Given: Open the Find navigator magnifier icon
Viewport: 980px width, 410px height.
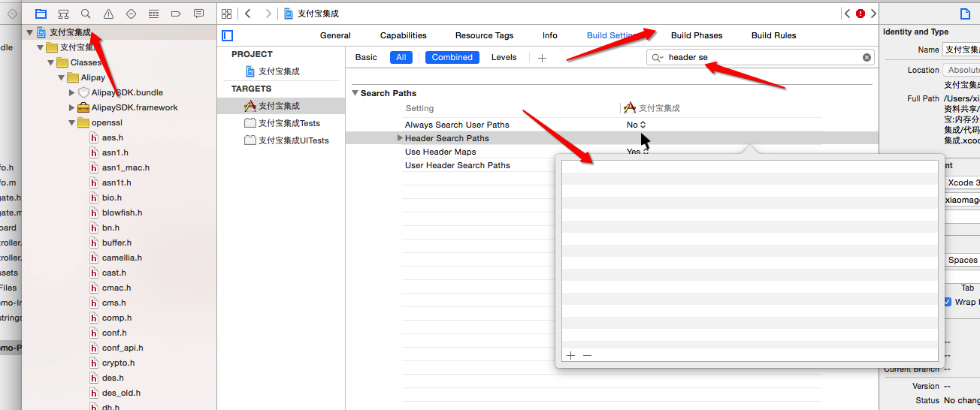Looking at the screenshot, I should (86, 14).
